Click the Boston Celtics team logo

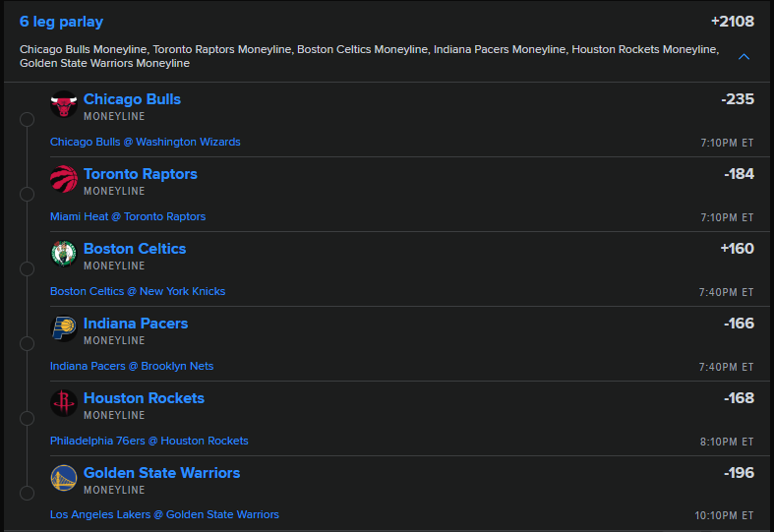(64, 254)
